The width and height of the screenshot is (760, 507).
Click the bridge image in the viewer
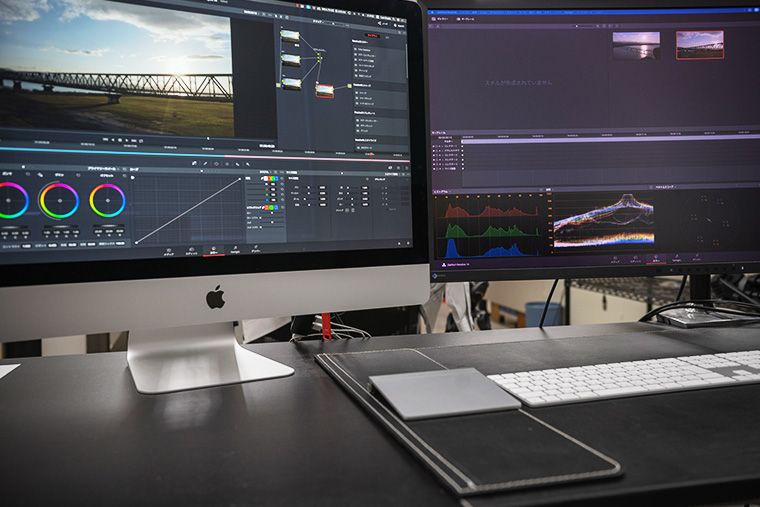(115, 85)
